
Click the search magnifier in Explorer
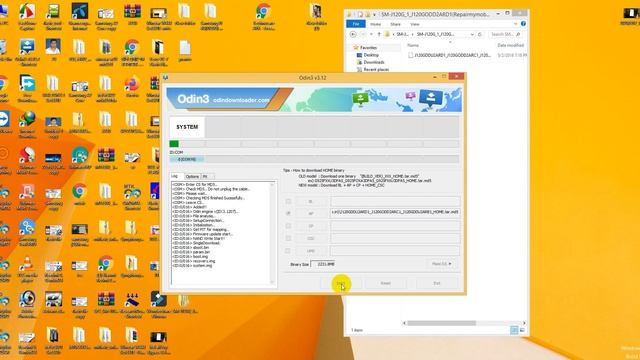(518, 34)
